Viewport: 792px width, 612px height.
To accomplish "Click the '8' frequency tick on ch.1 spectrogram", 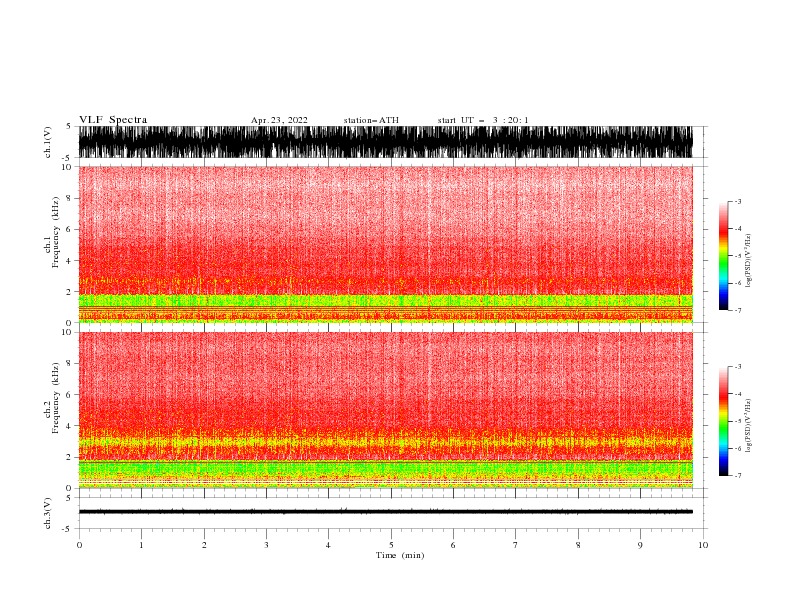I will (70, 198).
